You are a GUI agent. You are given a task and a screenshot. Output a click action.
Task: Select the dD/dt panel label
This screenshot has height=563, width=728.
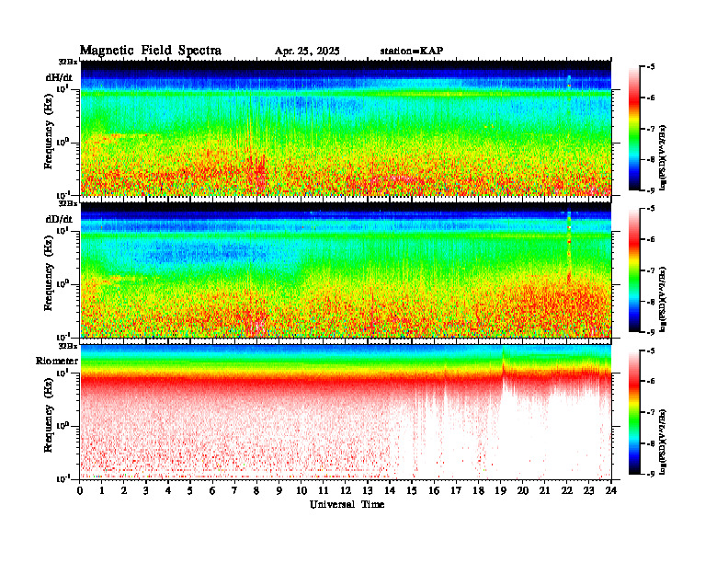59,219
